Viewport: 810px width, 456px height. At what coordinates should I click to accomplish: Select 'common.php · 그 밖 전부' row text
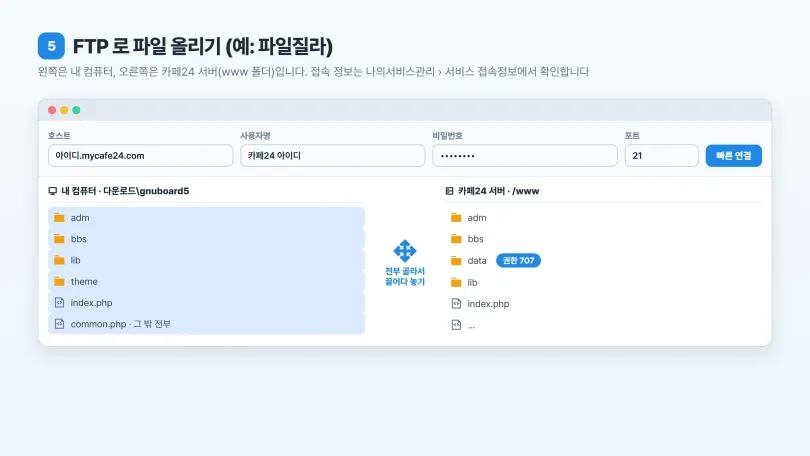120,324
